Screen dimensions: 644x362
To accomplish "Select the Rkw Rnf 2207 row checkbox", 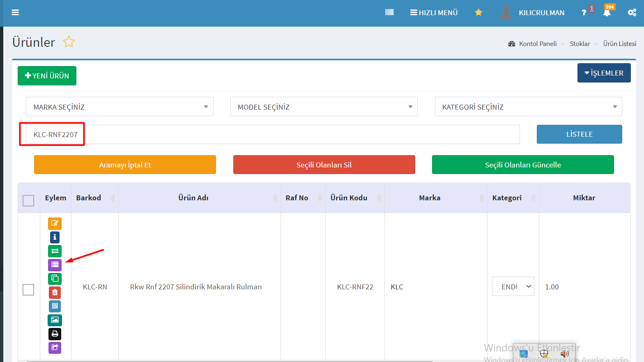I will (28, 289).
